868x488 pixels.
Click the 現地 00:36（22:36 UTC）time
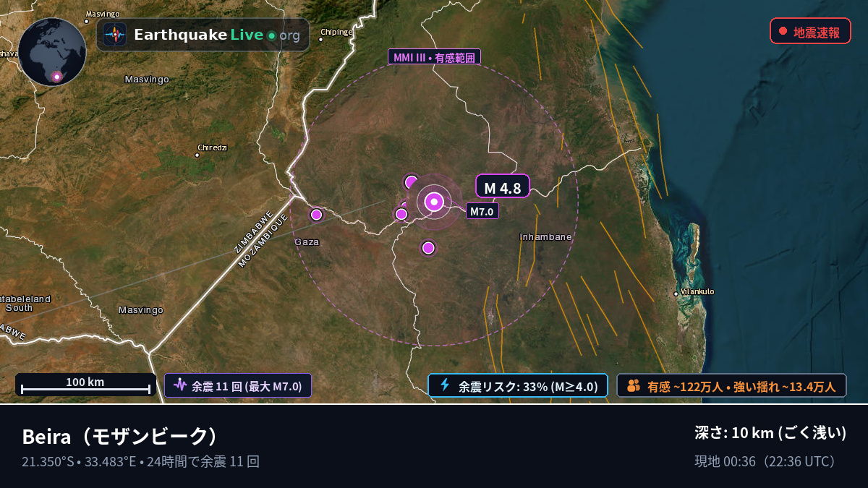tap(767, 461)
